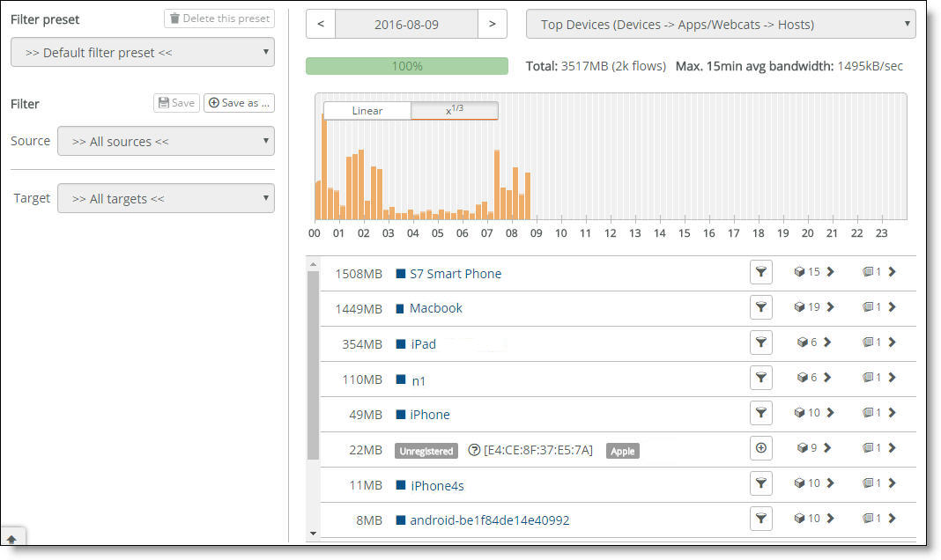Viewport: 941px width, 560px height.
Task: Click device list scroll down arrow
Action: 313,533
